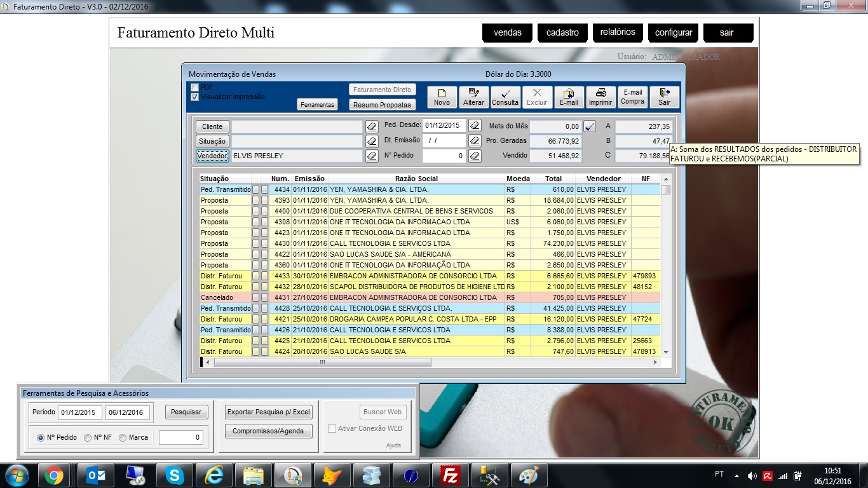Uncheck Visualizar Impressão checkbox
This screenshot has height=488, width=868.
click(195, 97)
